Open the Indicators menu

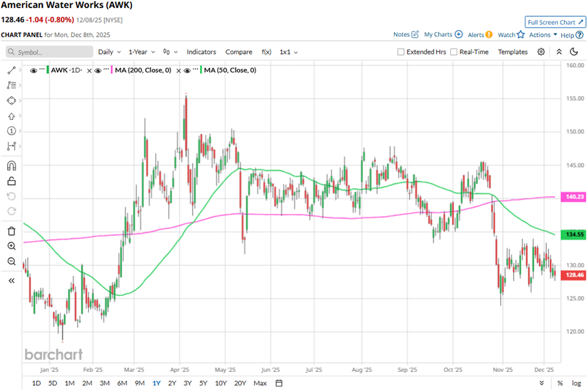tap(201, 52)
